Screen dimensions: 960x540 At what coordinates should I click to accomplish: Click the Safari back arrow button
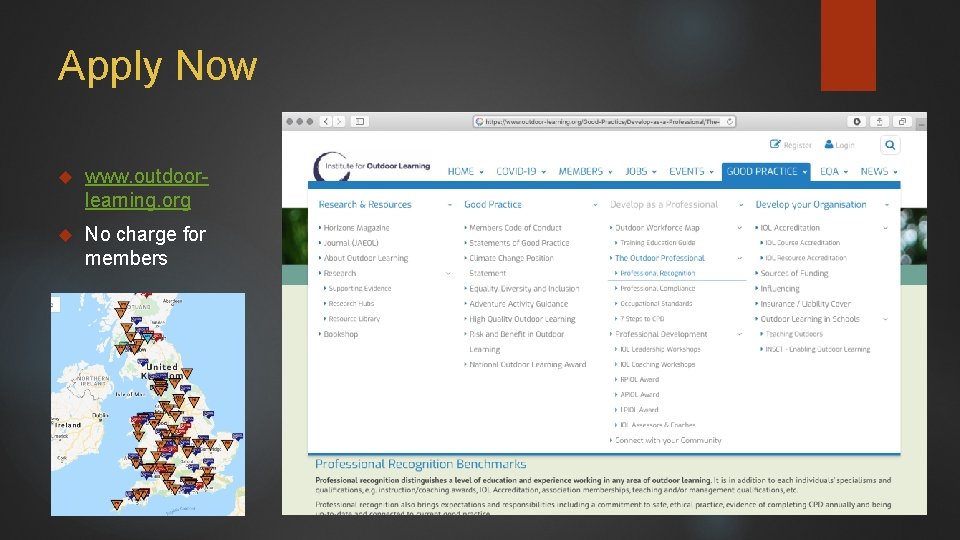326,121
